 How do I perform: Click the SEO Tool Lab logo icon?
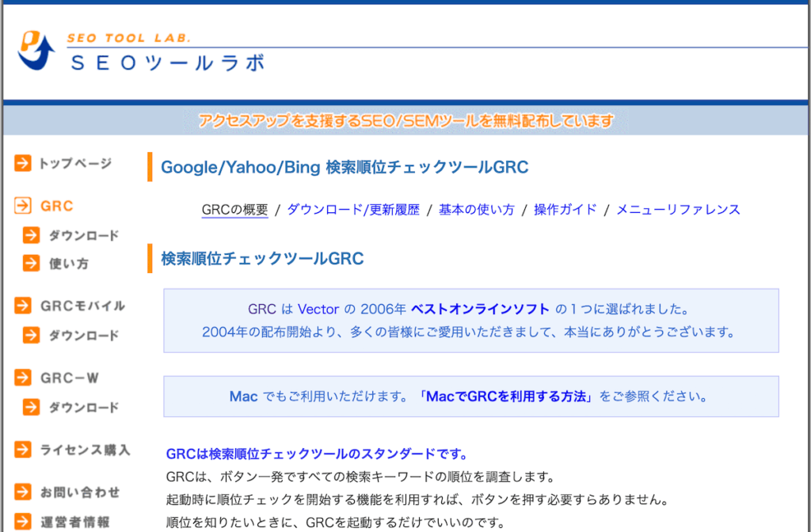click(36, 51)
